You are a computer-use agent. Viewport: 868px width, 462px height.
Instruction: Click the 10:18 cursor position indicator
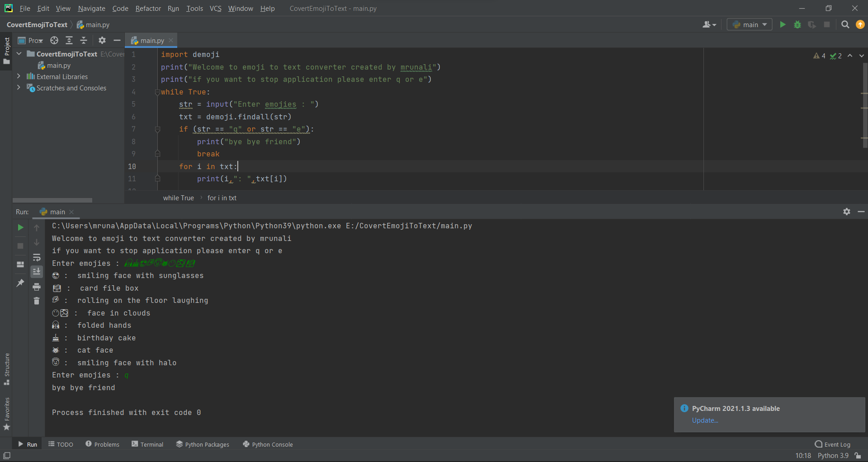803,456
